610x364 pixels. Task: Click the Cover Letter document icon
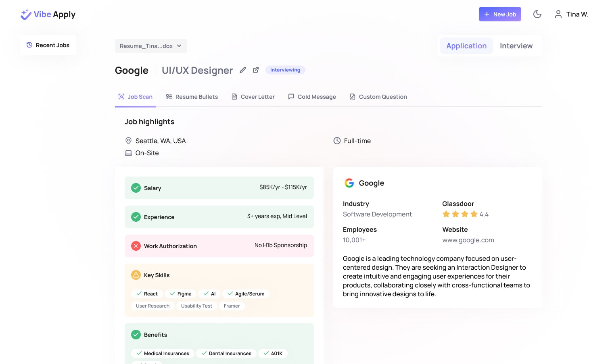pyautogui.click(x=234, y=97)
